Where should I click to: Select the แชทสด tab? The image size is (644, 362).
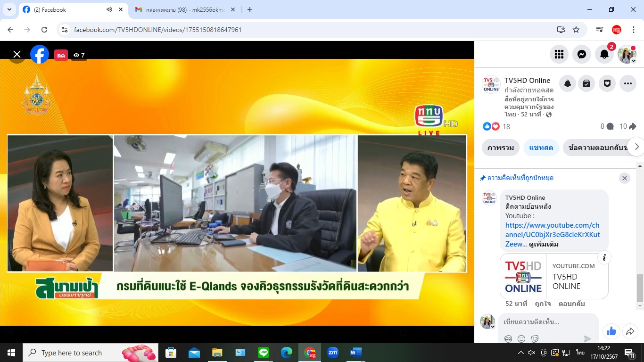[541, 148]
